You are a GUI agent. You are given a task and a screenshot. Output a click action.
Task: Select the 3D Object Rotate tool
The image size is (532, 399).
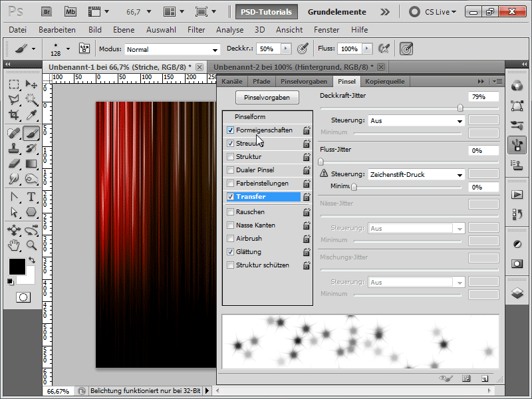[14, 230]
